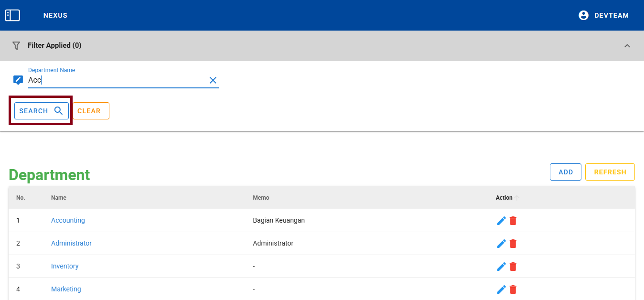Edit the Administrator department
Screen dimensions: 644x300
coord(501,244)
